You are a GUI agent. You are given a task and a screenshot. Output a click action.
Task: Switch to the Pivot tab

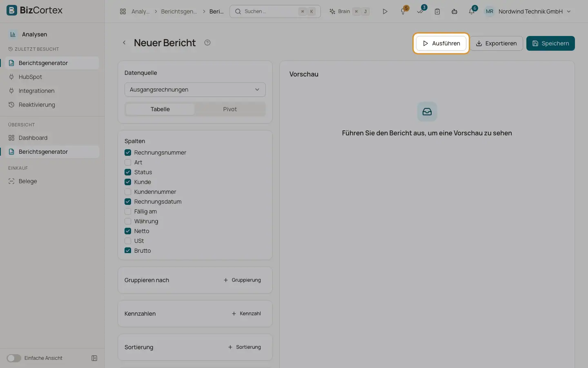click(x=230, y=109)
